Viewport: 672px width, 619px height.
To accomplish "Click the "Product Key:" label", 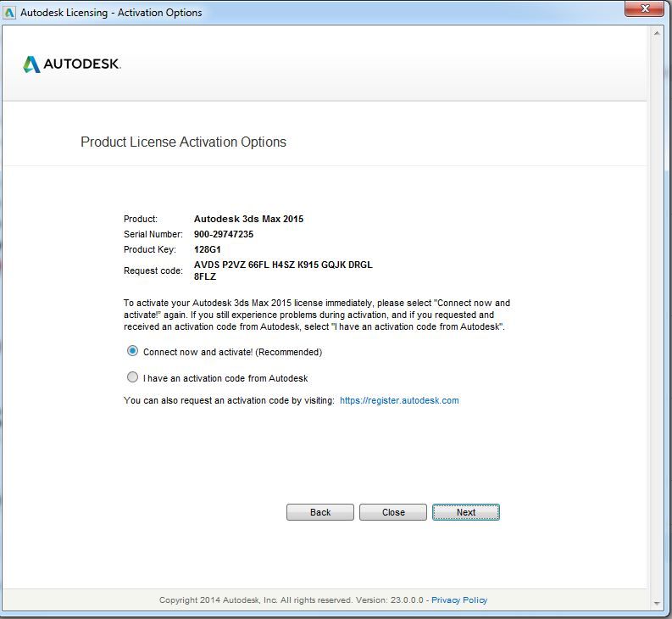I will point(150,249).
